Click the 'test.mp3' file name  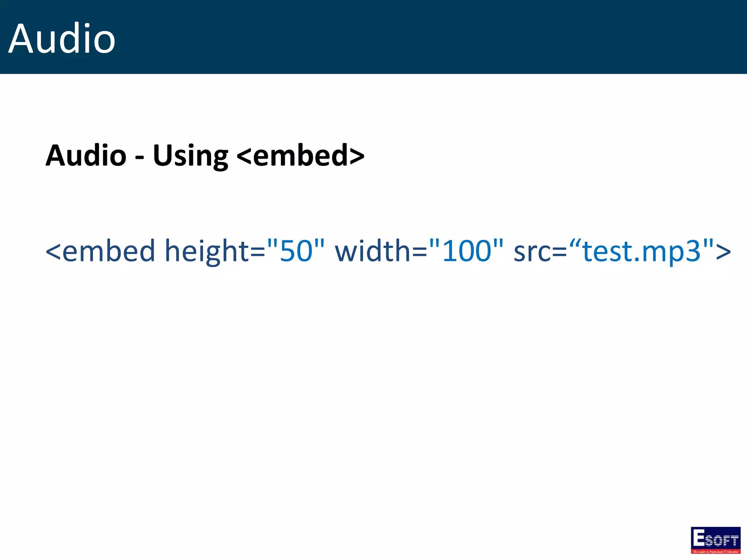pyautogui.click(x=641, y=252)
